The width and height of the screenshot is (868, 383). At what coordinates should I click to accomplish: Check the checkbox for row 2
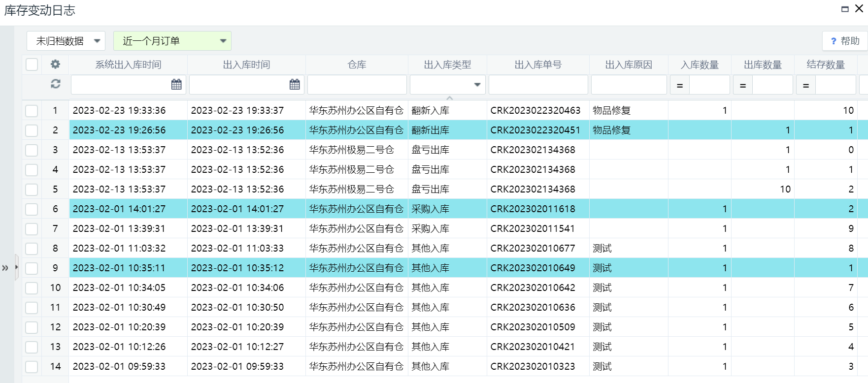click(x=32, y=130)
